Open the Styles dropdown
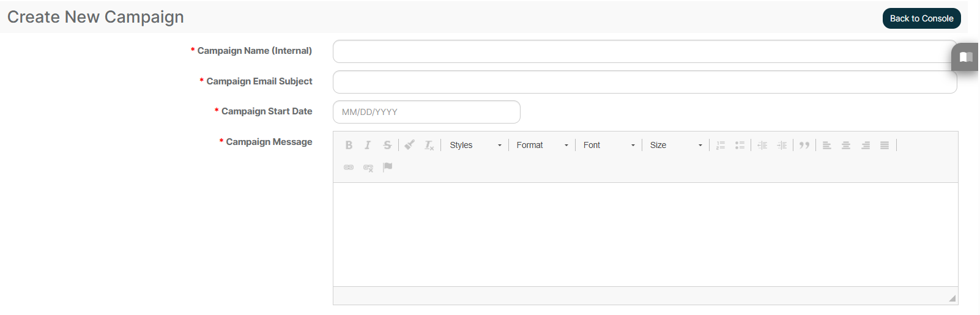 [475, 145]
